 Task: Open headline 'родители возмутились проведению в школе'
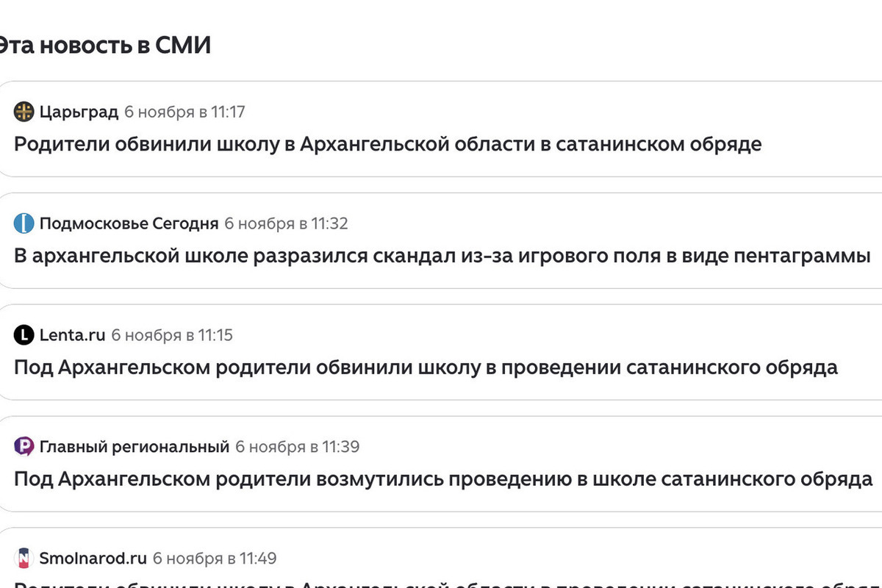click(x=442, y=479)
